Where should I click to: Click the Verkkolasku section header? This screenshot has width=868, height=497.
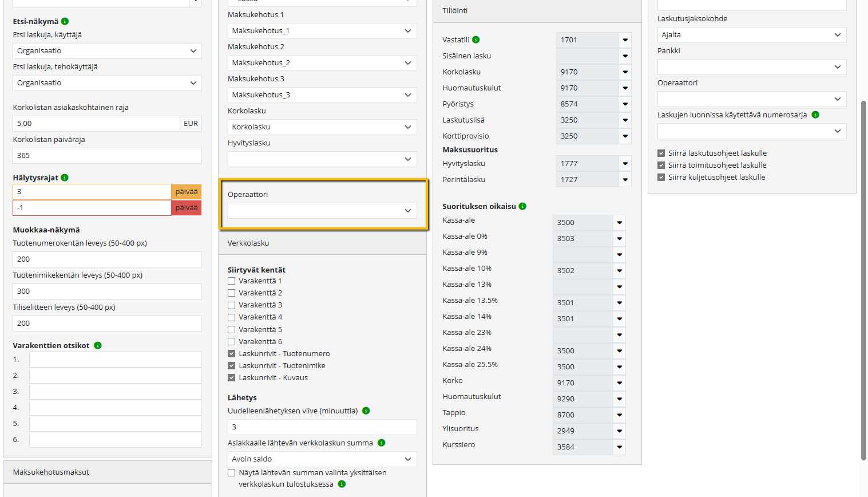(x=323, y=243)
